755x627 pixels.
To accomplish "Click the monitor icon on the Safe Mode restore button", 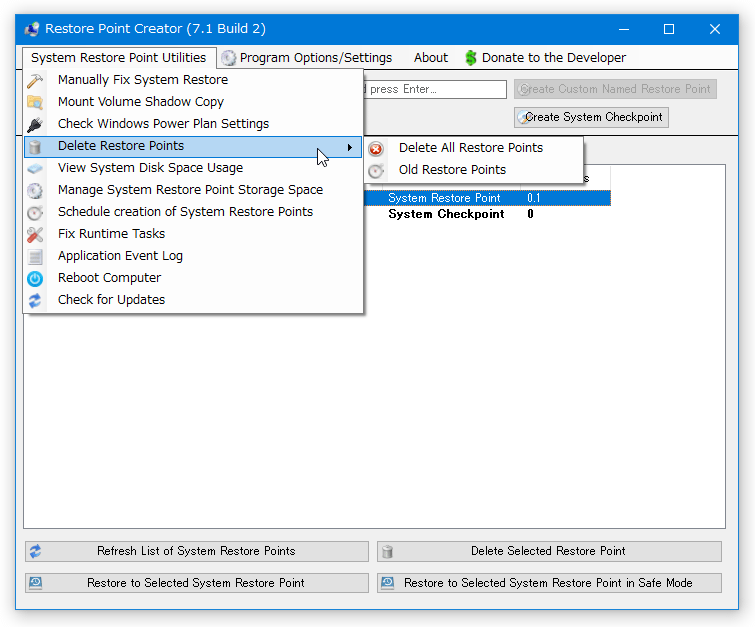I will click(x=388, y=583).
